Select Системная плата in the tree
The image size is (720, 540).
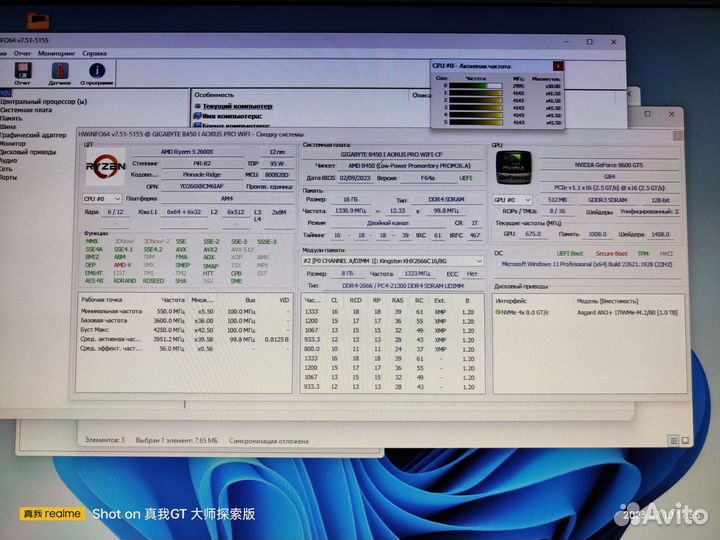(x=26, y=110)
